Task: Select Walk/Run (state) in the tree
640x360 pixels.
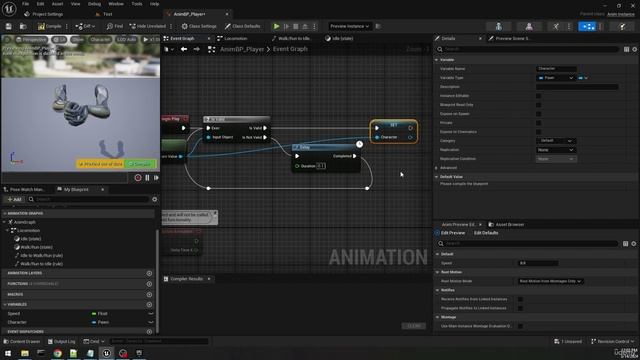Action: click(36, 247)
